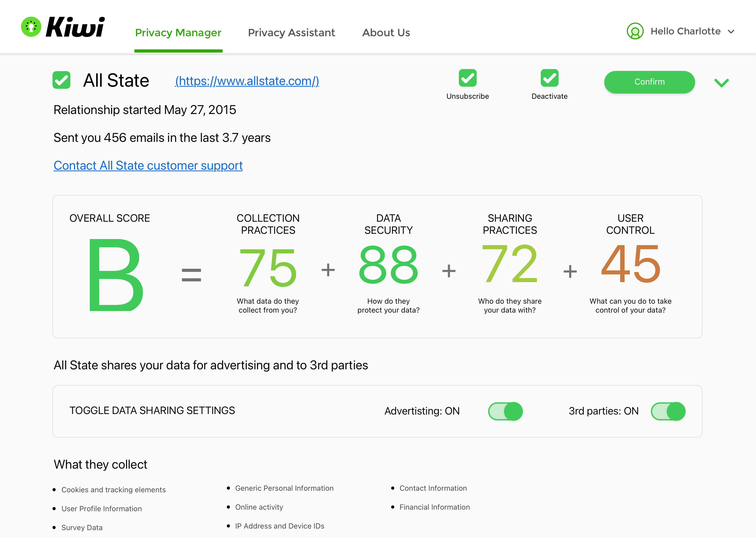Visit the allstate.com website link
The width and height of the screenshot is (756, 538).
(x=247, y=81)
